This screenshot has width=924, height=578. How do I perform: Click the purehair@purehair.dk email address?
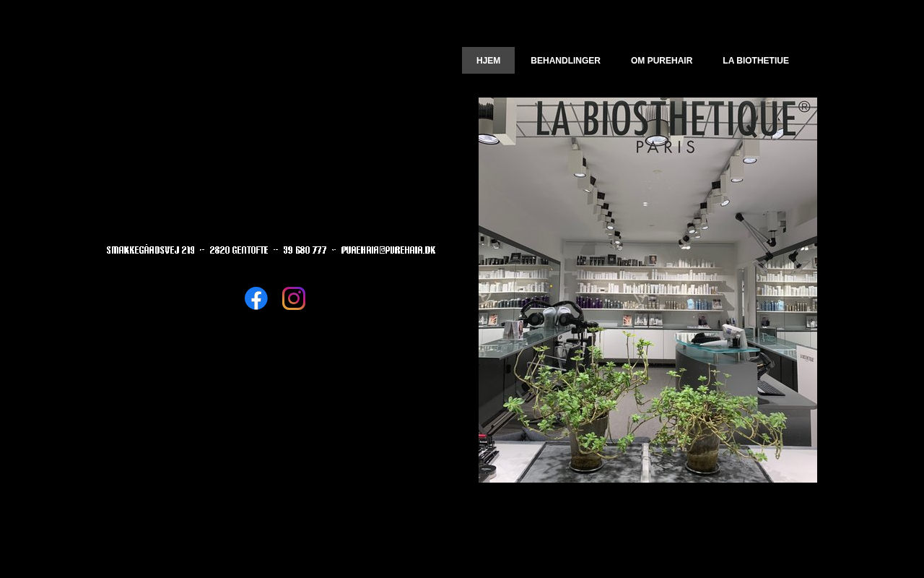[x=388, y=250]
